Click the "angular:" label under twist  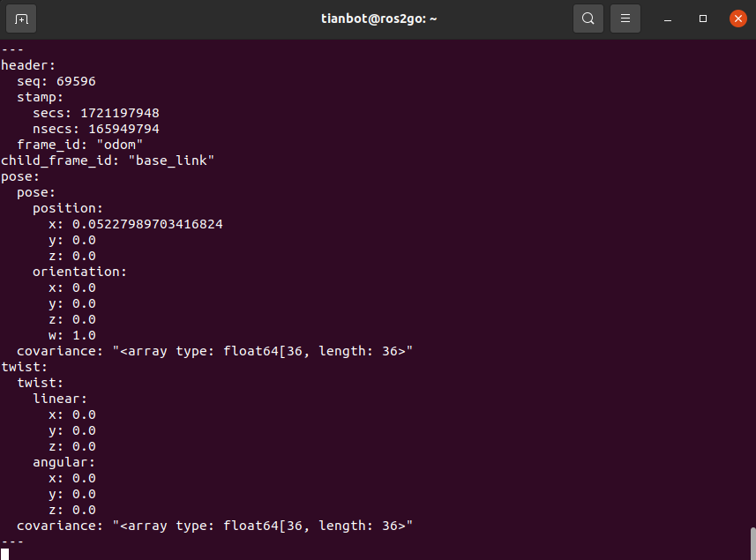pyautogui.click(x=64, y=462)
